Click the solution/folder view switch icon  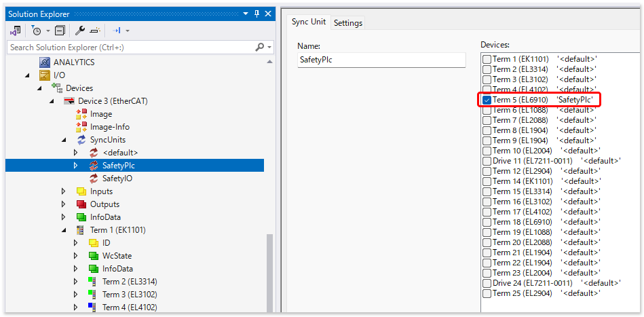tap(15, 31)
